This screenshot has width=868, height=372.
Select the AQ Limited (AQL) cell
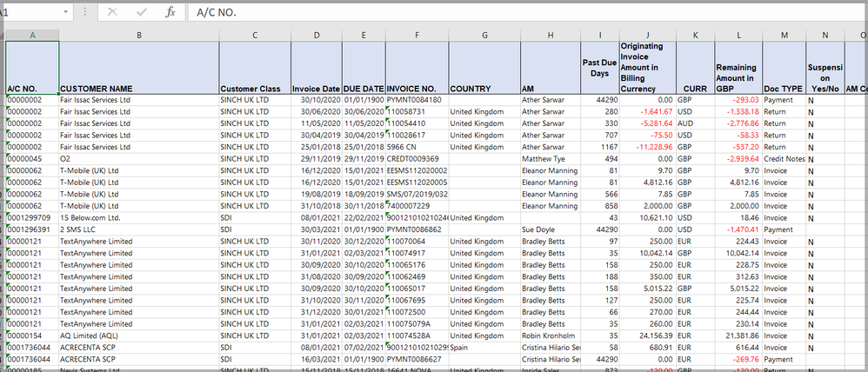point(139,335)
